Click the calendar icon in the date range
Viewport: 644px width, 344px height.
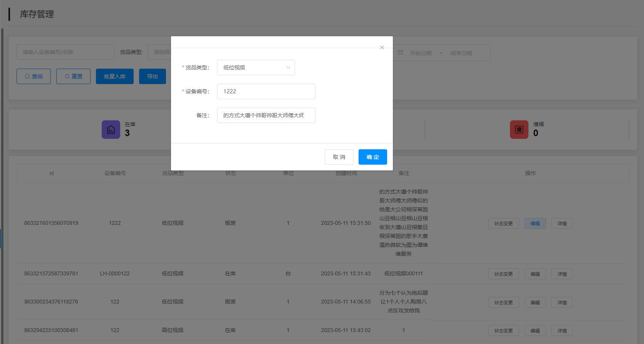(400, 52)
